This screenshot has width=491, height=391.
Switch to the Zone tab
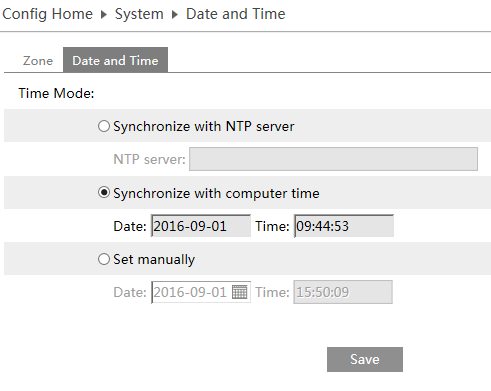[38, 61]
